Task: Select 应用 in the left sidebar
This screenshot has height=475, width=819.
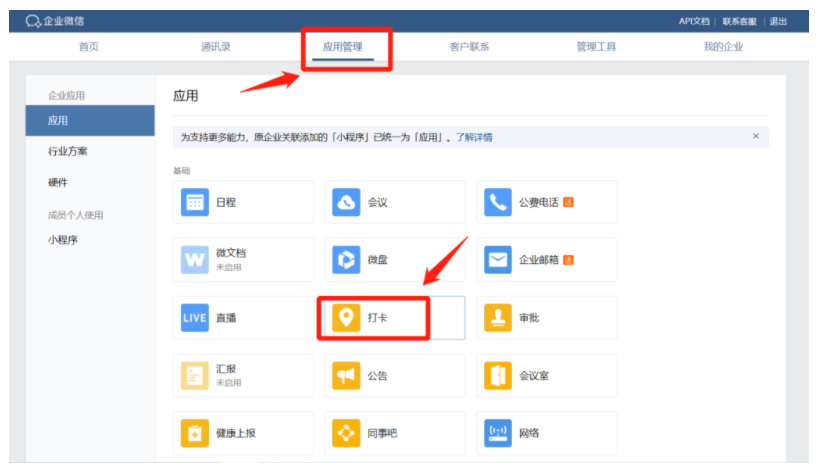Action: tap(90, 121)
